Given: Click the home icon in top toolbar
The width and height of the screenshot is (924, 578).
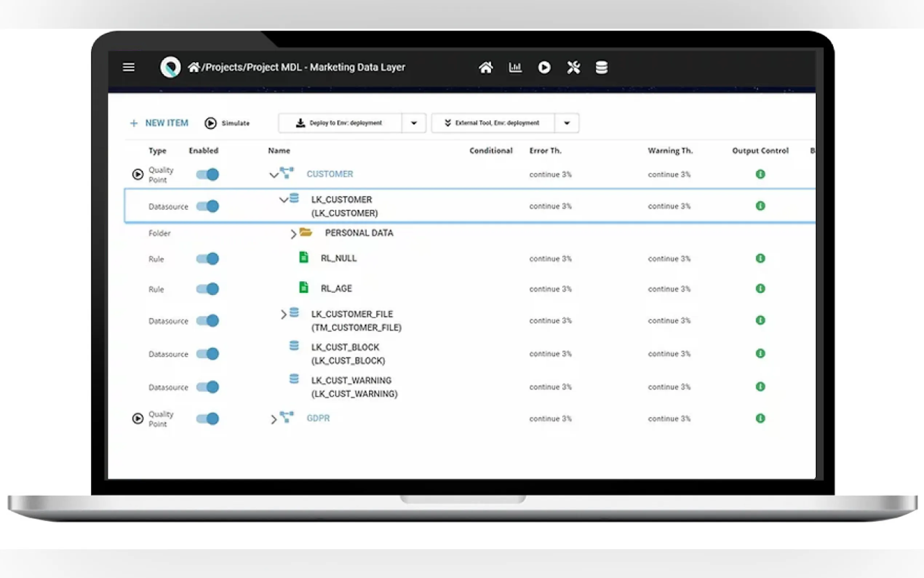Looking at the screenshot, I should click(486, 68).
